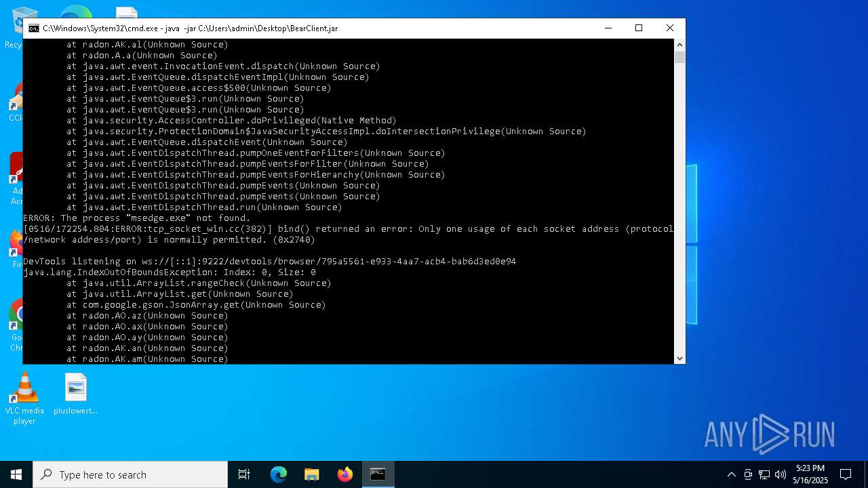Minimize the cmd.exe window
868x488 pixels.
point(608,28)
